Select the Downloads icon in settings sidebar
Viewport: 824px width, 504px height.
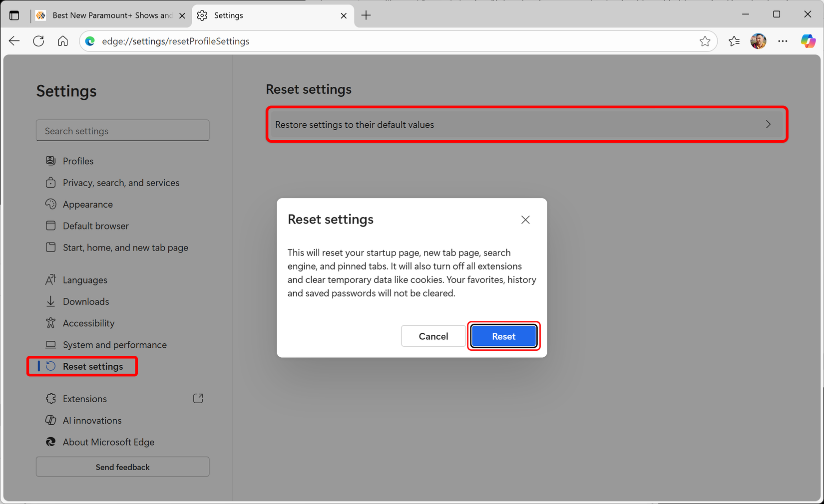50,301
